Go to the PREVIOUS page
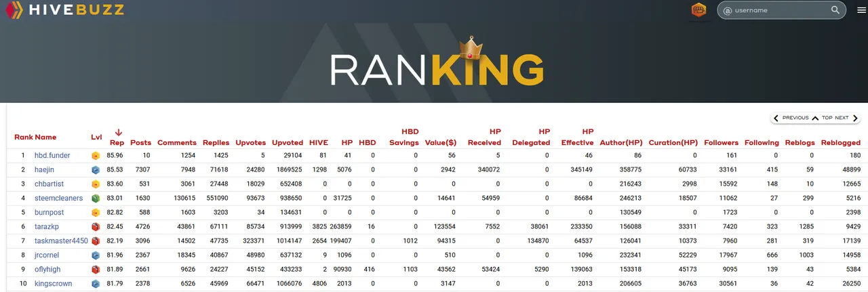The width and height of the screenshot is (868, 292). click(791, 118)
